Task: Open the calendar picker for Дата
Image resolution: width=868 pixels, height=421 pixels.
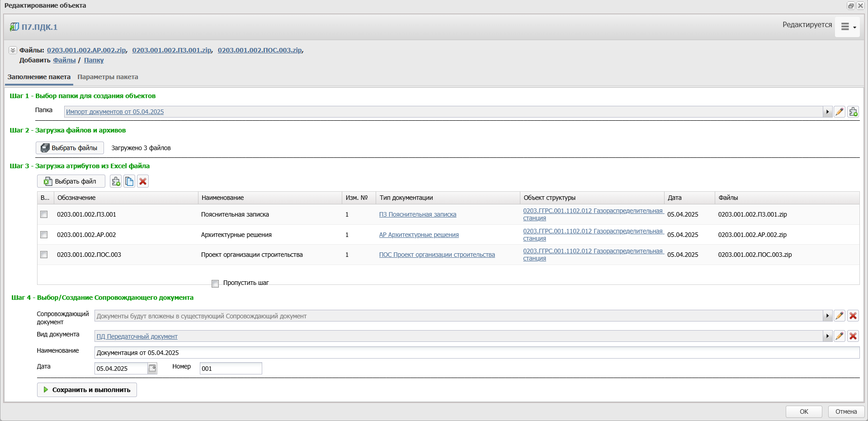Action: 152,368
